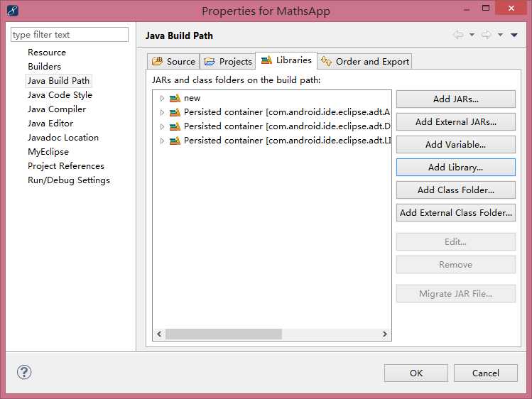The image size is (532, 399).
Task: Open forward history dropdown arrow
Action: pyautogui.click(x=500, y=35)
